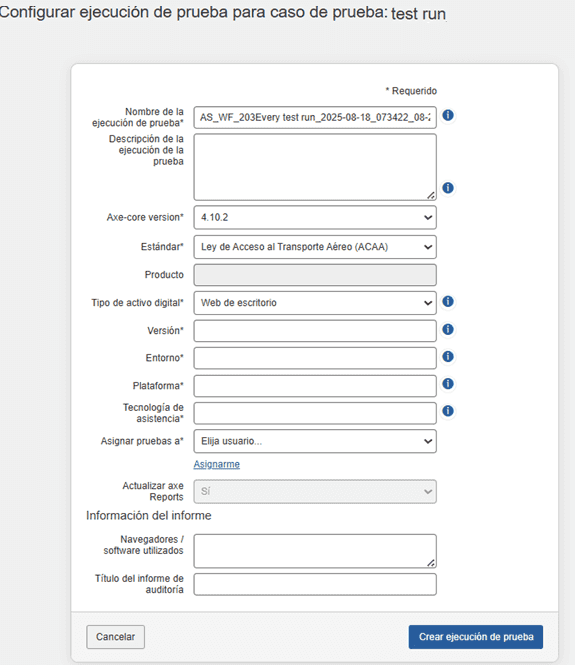575x665 pixels.
Task: Click the Asignarme link
Action: [217, 464]
